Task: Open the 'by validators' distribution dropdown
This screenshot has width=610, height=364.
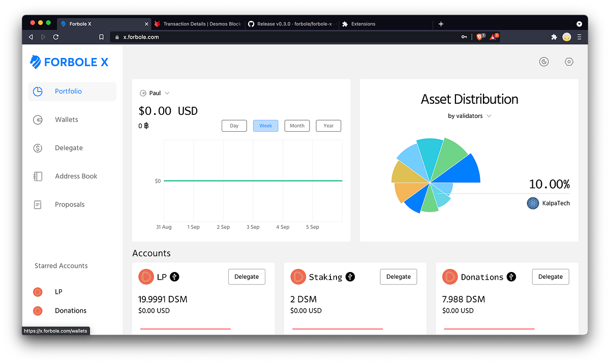Action: pyautogui.click(x=469, y=115)
